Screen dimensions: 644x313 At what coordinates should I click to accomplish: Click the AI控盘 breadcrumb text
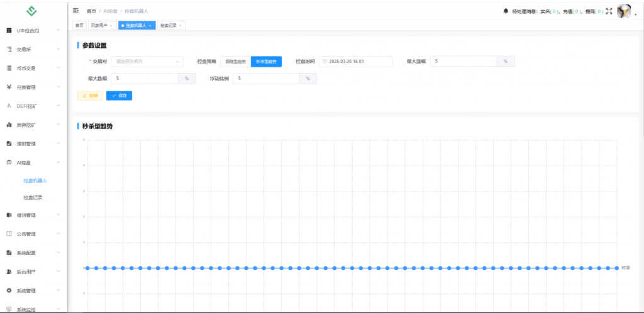[110, 11]
